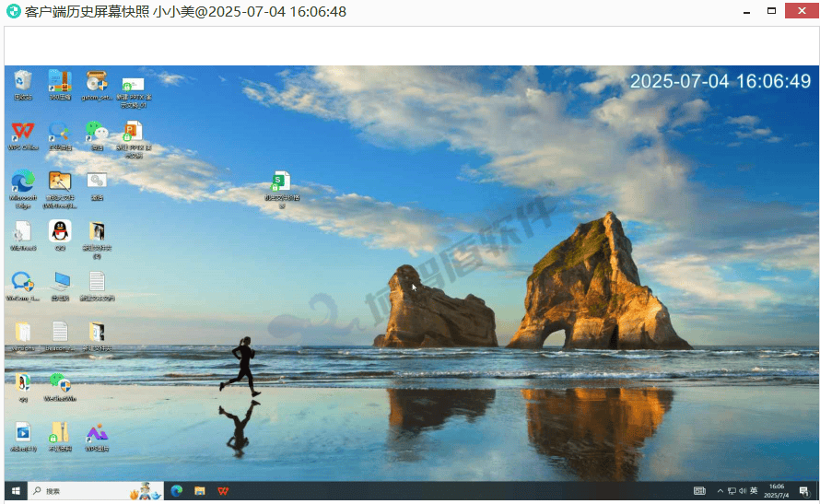
Task: Open the Recycle Bin desktop icon
Action: (23, 83)
